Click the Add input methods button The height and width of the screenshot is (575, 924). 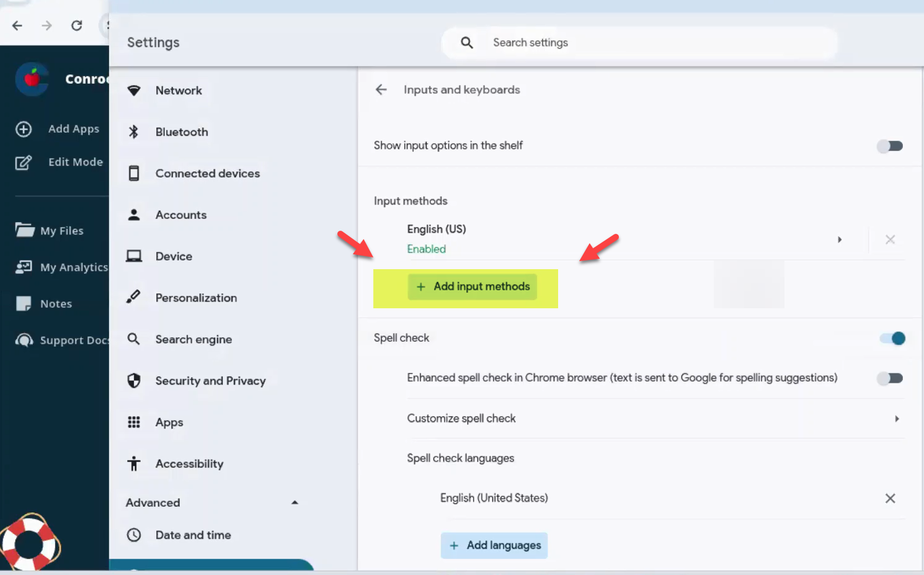tap(473, 287)
